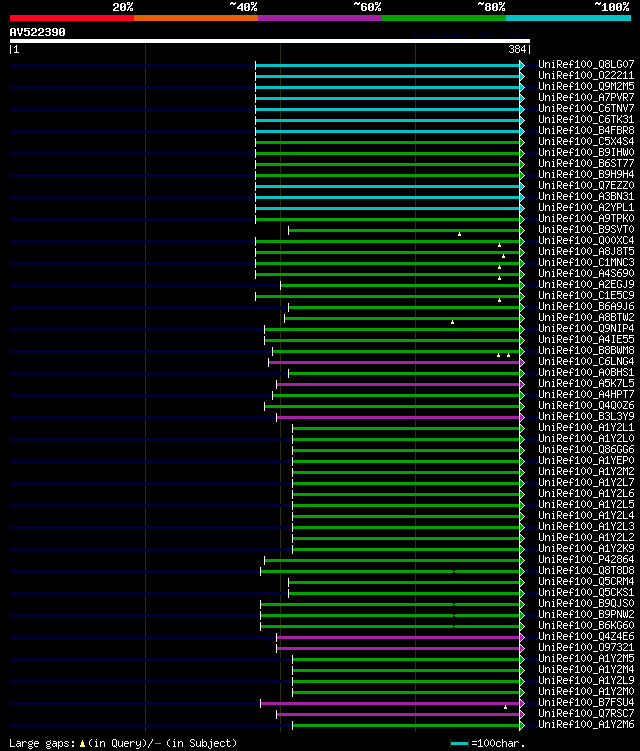Select UniRef100_Q5CRM4 label
Viewport: 640px width, 751px height.
(586, 582)
